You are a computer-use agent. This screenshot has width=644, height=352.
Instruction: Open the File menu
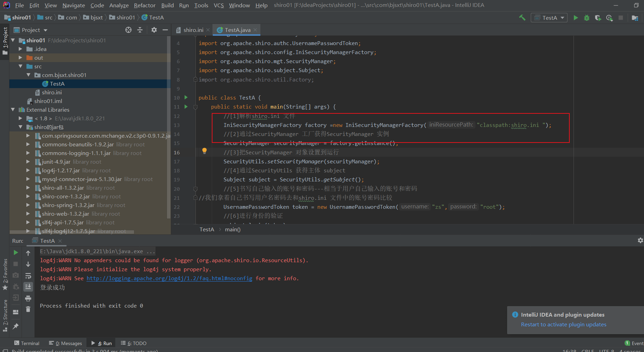click(x=19, y=5)
